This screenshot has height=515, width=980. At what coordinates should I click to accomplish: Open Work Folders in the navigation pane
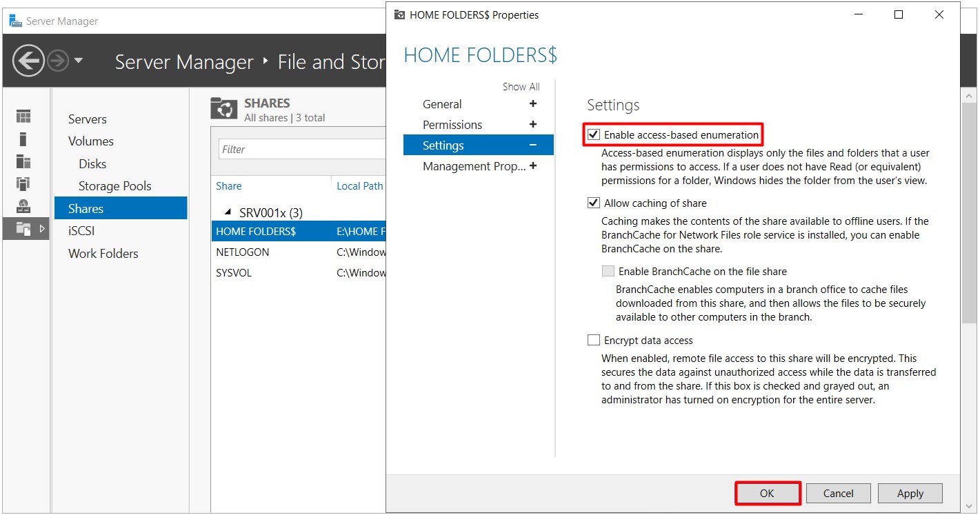(x=103, y=254)
